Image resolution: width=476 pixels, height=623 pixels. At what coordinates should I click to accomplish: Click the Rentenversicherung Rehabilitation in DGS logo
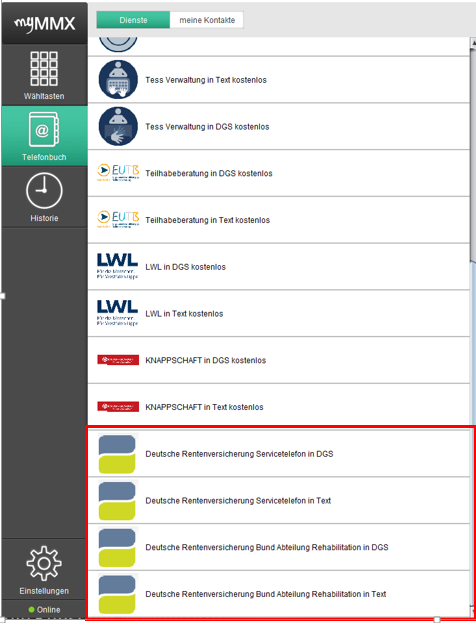(x=118, y=547)
